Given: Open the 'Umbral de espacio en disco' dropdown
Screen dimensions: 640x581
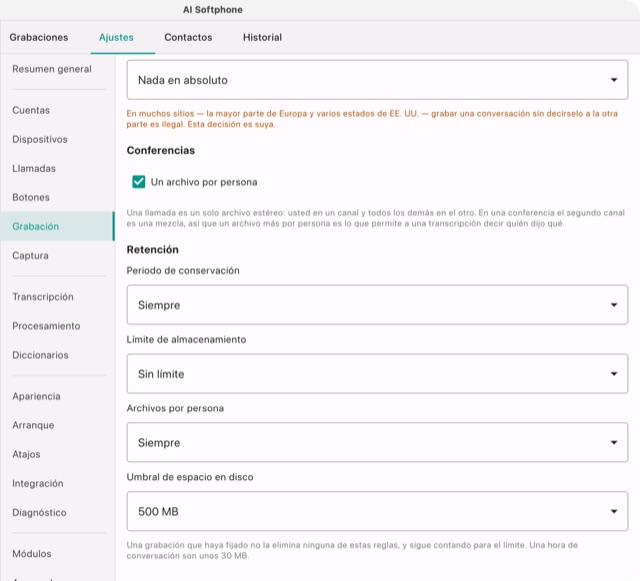Looking at the screenshot, I should pos(377,511).
